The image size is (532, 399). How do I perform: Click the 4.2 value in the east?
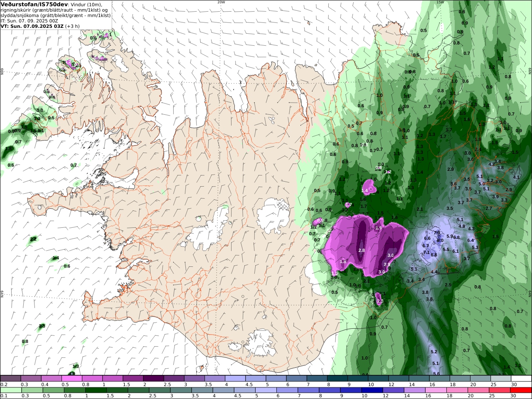pos(492,164)
